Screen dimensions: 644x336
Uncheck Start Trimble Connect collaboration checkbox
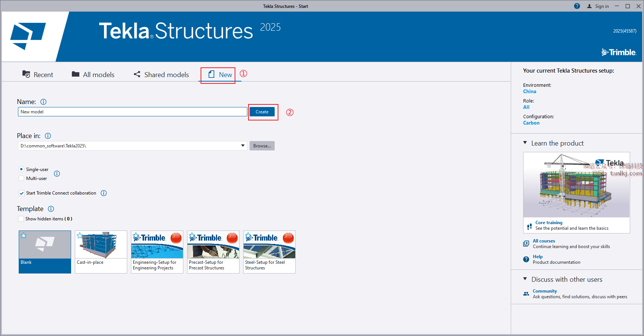(21, 193)
